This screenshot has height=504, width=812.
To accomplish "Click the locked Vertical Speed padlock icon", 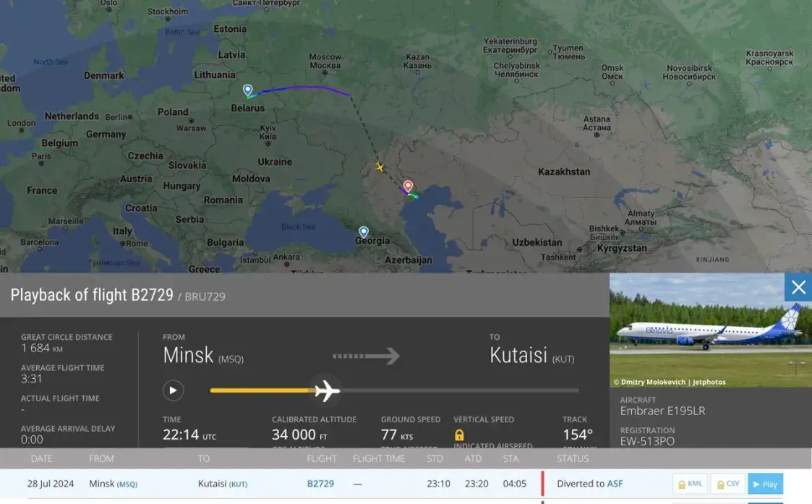I will click(459, 435).
